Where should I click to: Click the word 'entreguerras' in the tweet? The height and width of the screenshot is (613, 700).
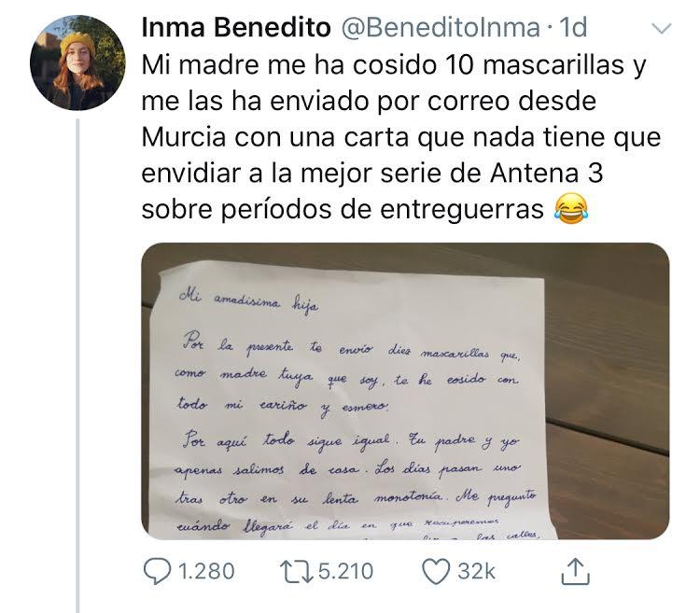(x=459, y=209)
